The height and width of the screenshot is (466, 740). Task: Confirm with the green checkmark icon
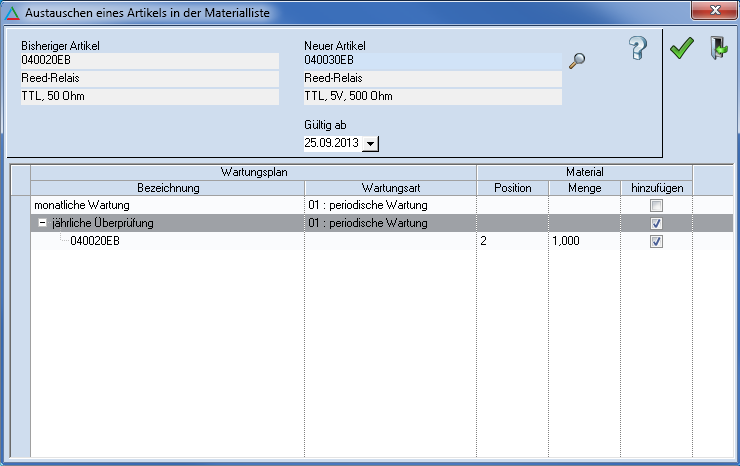click(682, 49)
